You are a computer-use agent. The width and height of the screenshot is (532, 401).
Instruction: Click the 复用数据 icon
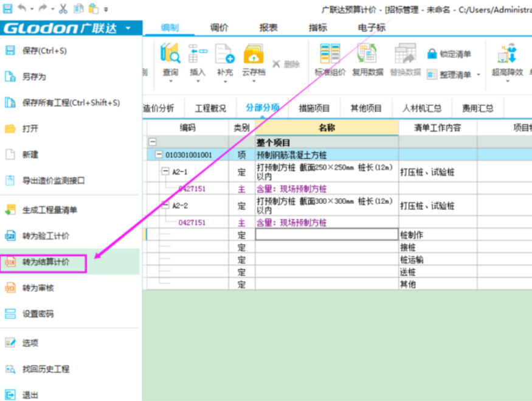(367, 55)
